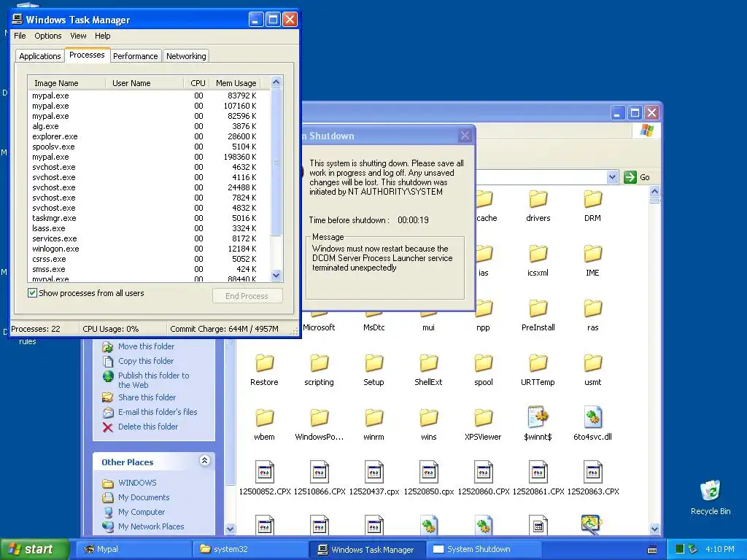Switch to the Applications tab

40,56
